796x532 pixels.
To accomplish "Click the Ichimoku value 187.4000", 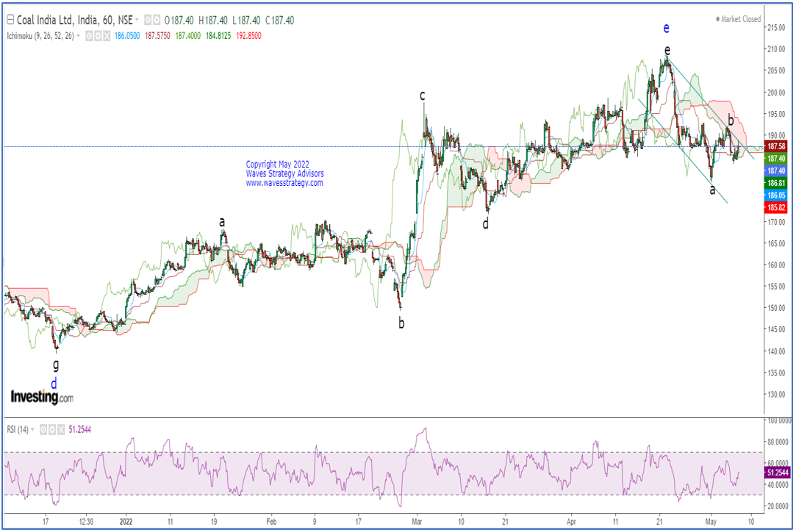I will point(188,36).
